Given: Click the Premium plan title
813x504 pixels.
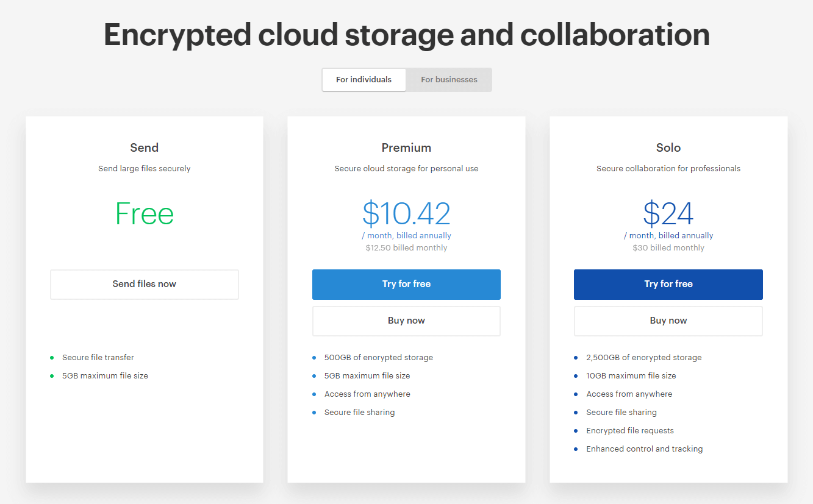Looking at the screenshot, I should [406, 147].
